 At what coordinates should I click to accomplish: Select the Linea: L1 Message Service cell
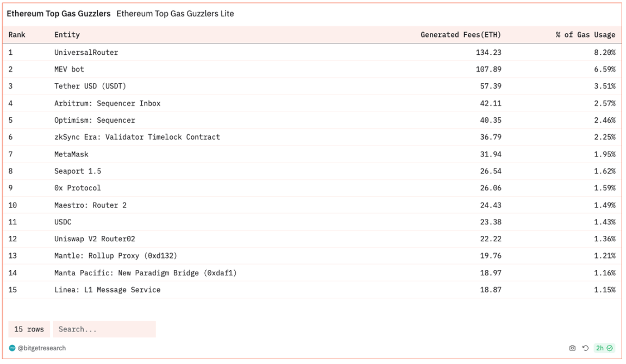pyautogui.click(x=107, y=290)
